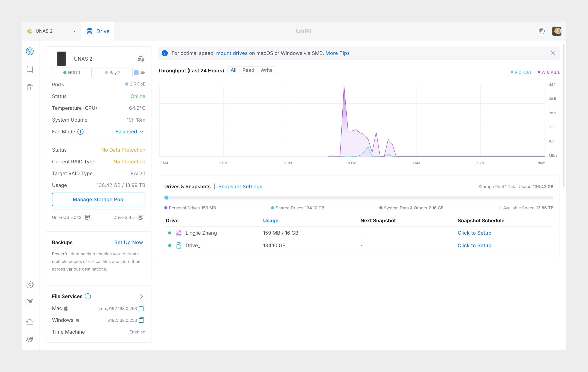Click the Manage Storage Pool button
This screenshot has height=372, width=588.
pyautogui.click(x=99, y=199)
